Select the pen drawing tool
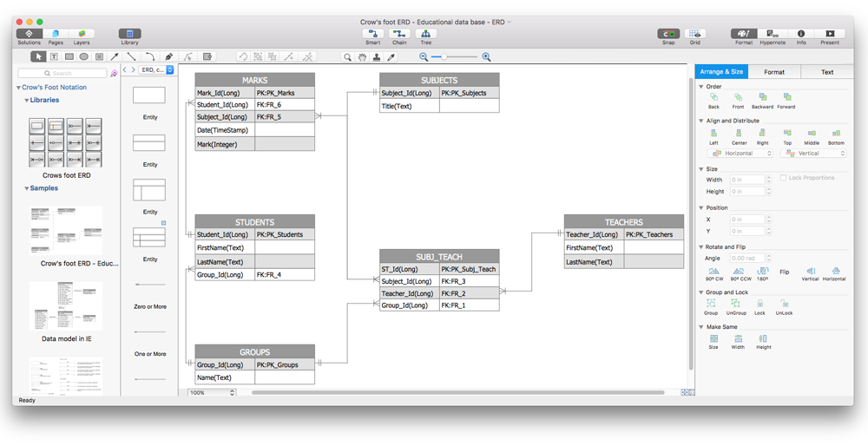 pyautogui.click(x=169, y=56)
